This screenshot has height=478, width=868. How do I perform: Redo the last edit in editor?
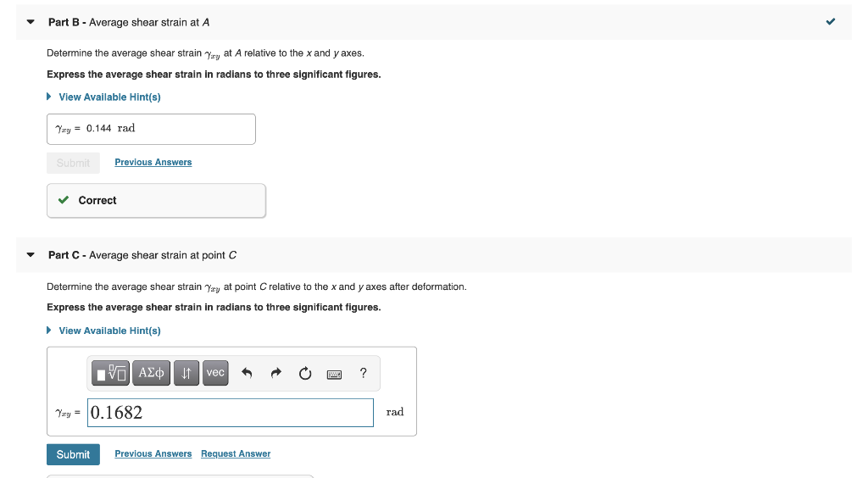276,374
